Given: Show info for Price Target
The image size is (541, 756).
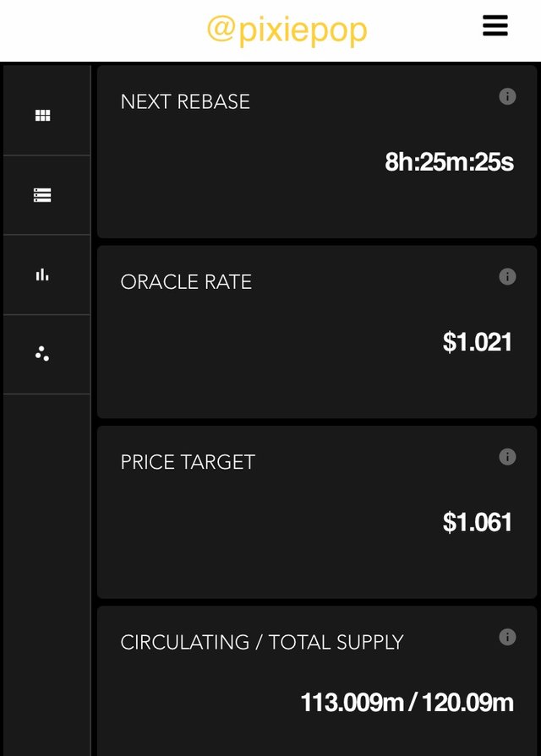Looking at the screenshot, I should point(507,457).
